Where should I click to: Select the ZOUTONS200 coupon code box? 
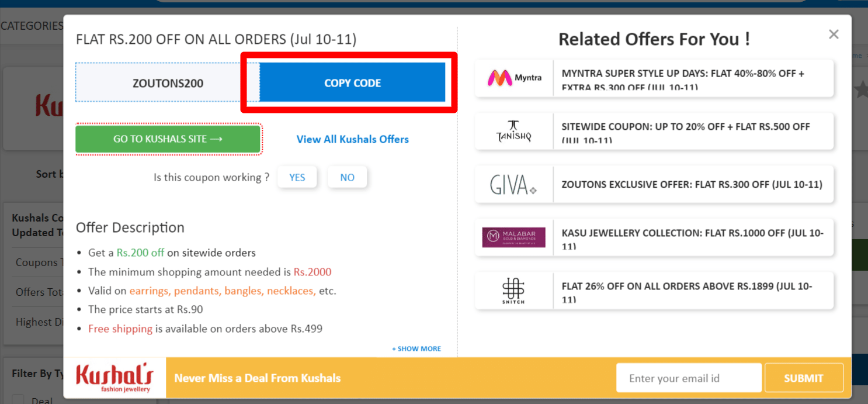pos(168,83)
